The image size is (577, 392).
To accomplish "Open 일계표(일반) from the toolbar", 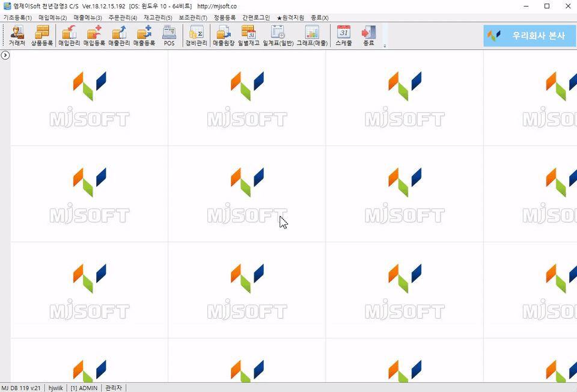I will click(278, 35).
